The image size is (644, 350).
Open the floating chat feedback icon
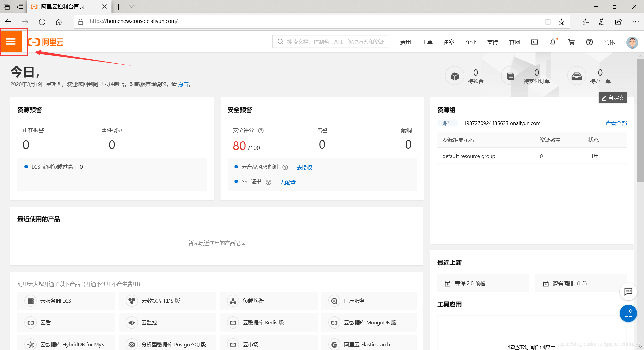click(x=628, y=291)
